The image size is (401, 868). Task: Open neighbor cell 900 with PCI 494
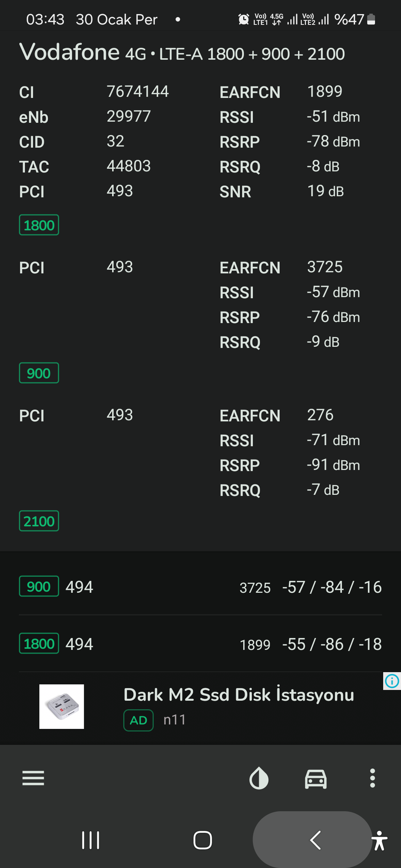coord(200,587)
